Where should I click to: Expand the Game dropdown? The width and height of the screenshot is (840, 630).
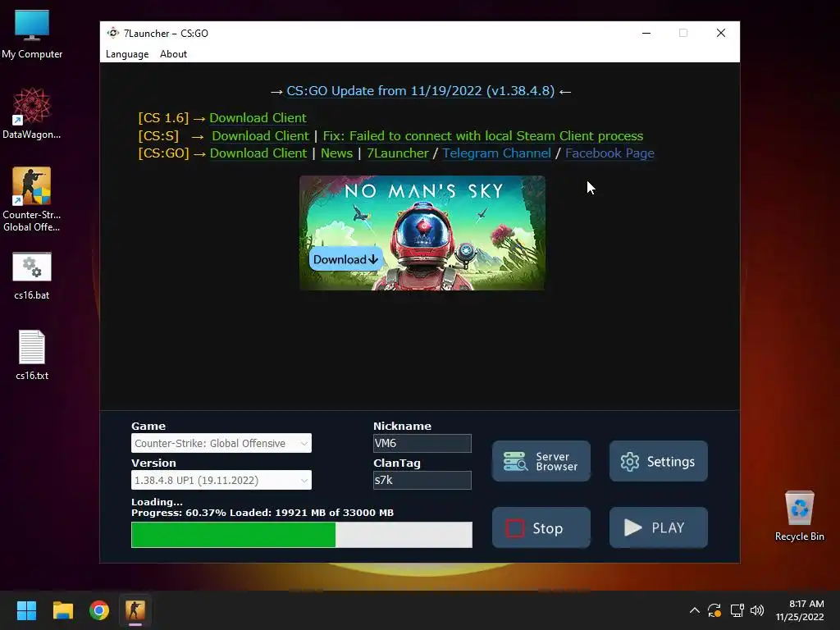point(221,443)
